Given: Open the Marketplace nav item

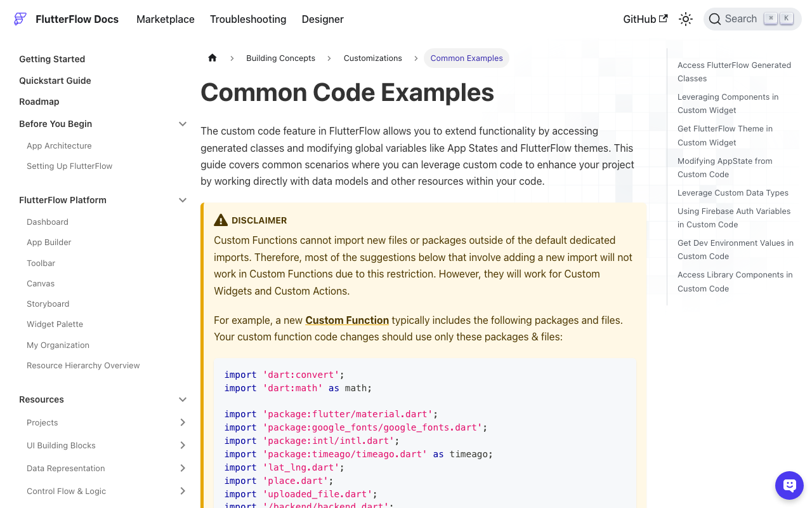Looking at the screenshot, I should pyautogui.click(x=166, y=19).
